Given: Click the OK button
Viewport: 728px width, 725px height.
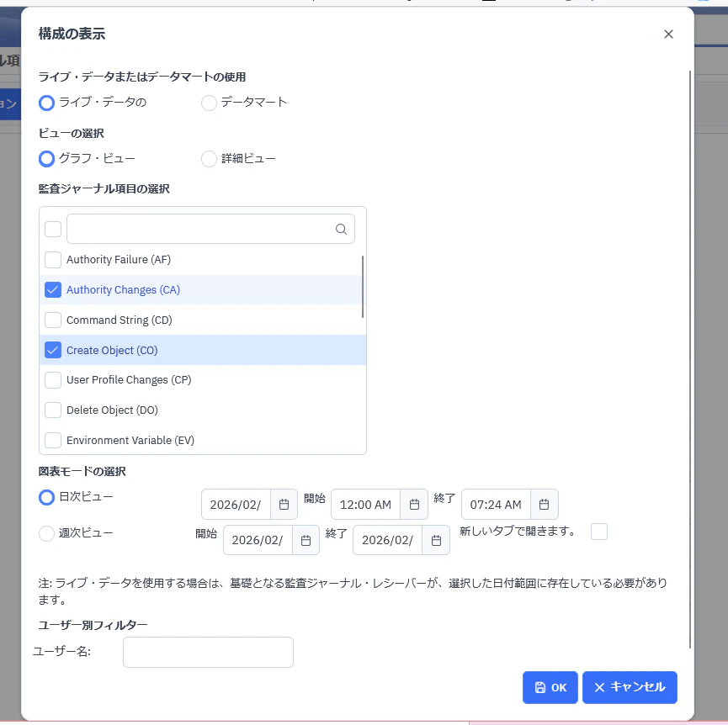Looking at the screenshot, I should pyautogui.click(x=550, y=687).
